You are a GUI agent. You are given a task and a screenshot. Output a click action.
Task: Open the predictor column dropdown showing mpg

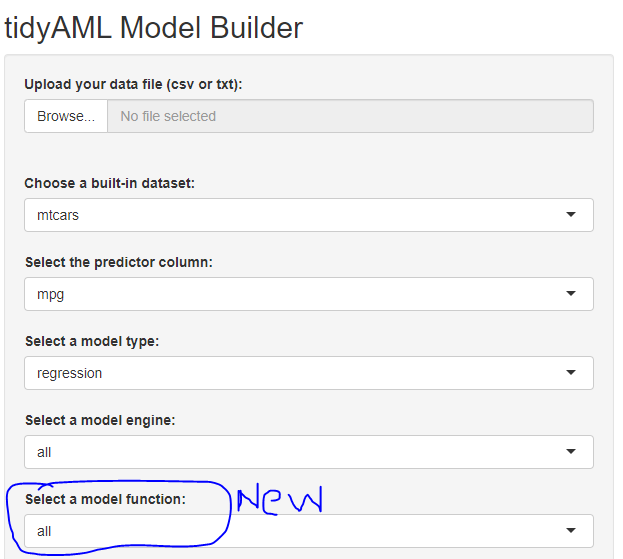300,294
